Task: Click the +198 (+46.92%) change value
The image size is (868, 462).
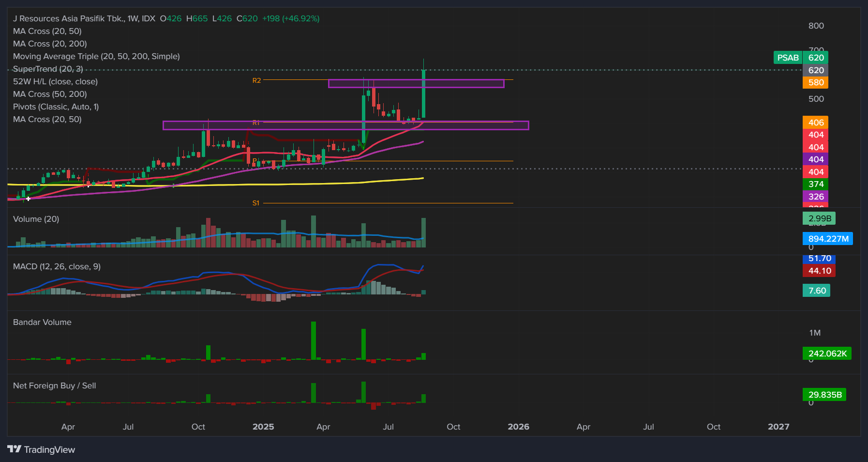Action: 291,18
